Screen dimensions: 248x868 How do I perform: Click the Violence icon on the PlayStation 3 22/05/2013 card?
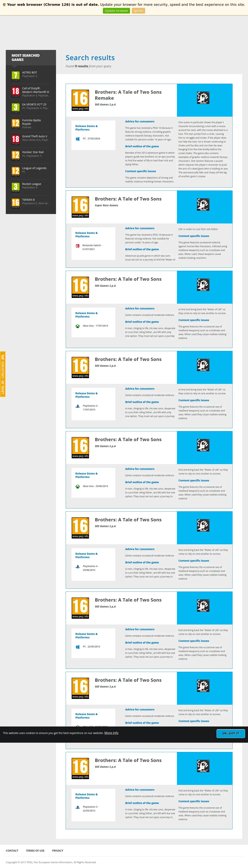(x=203, y=766)
